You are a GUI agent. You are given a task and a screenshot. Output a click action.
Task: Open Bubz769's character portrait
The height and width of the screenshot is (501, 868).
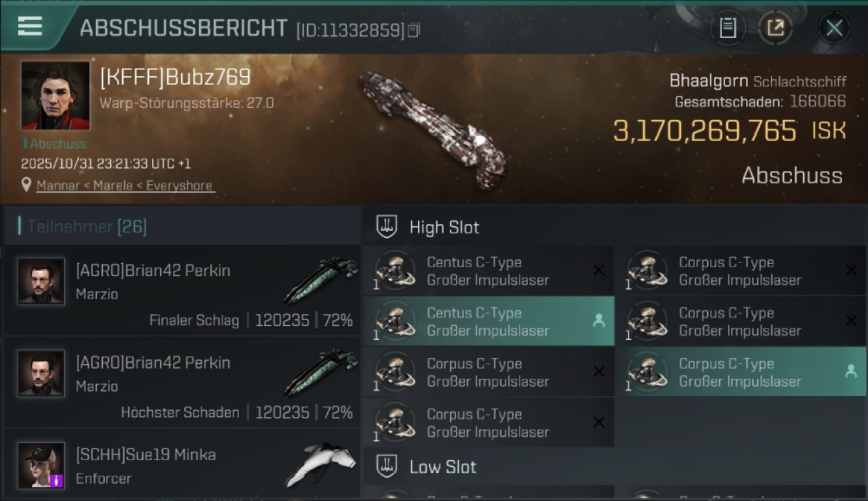click(x=55, y=96)
